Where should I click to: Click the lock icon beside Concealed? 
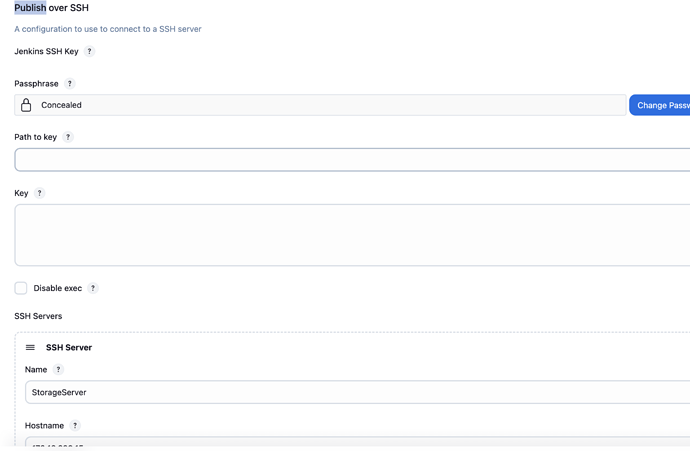26,105
